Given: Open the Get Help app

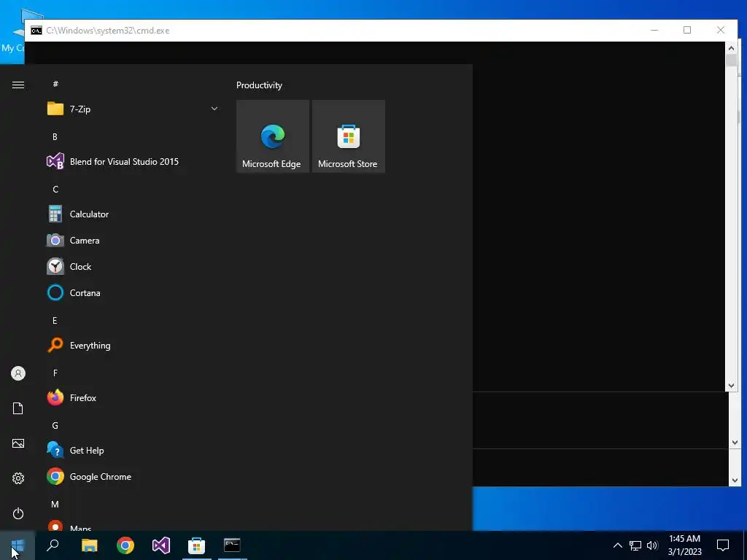Looking at the screenshot, I should pyautogui.click(x=133, y=451).
